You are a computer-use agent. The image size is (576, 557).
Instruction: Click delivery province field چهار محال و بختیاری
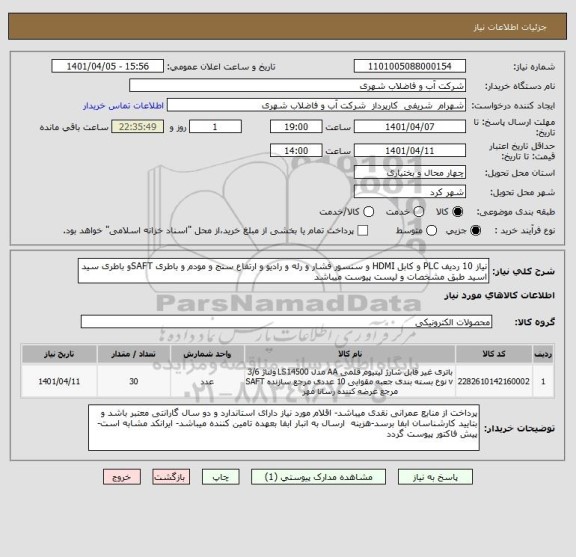point(410,173)
